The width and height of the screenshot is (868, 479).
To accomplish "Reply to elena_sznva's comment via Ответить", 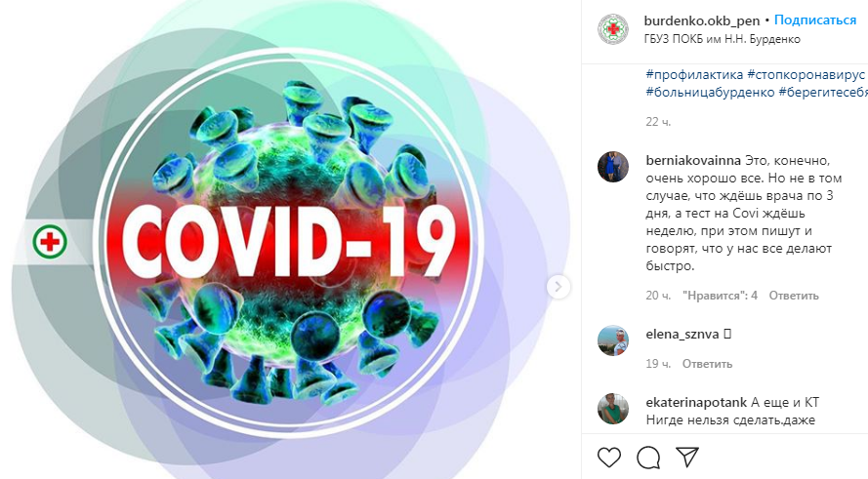I will coord(707,364).
